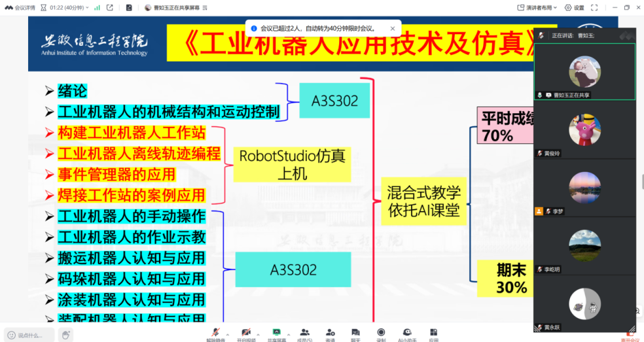This screenshot has height=342, width=644.
Task: Type in the 'Say something' chat field
Action: [29, 335]
